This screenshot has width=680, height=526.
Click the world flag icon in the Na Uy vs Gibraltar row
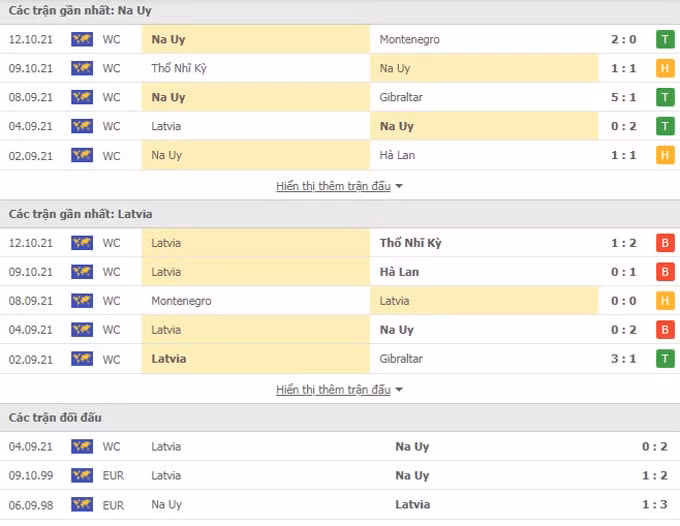(82, 97)
